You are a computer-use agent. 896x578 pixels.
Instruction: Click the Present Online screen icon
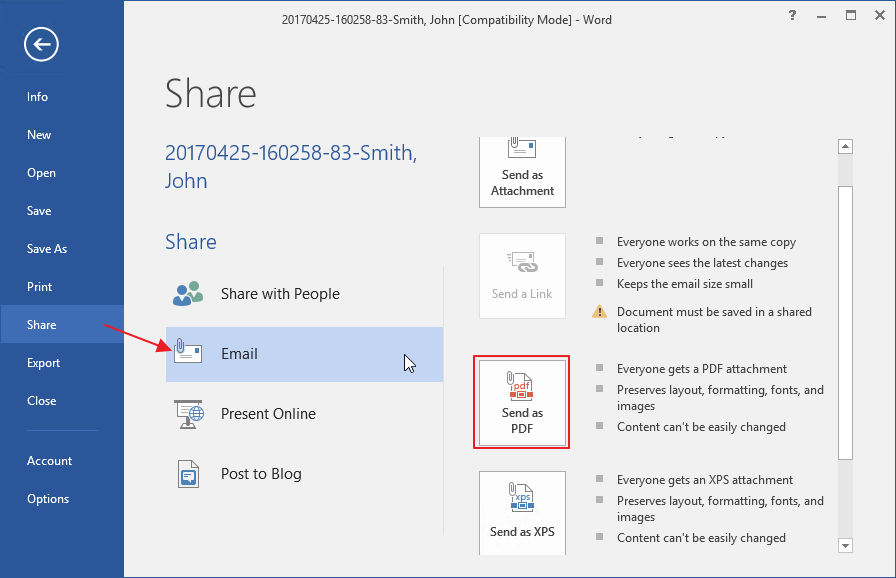point(189,414)
